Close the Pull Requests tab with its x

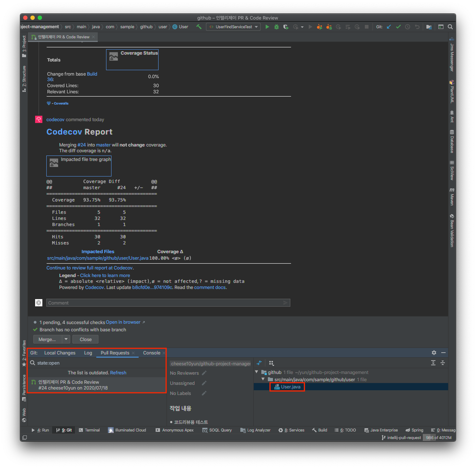pos(133,353)
